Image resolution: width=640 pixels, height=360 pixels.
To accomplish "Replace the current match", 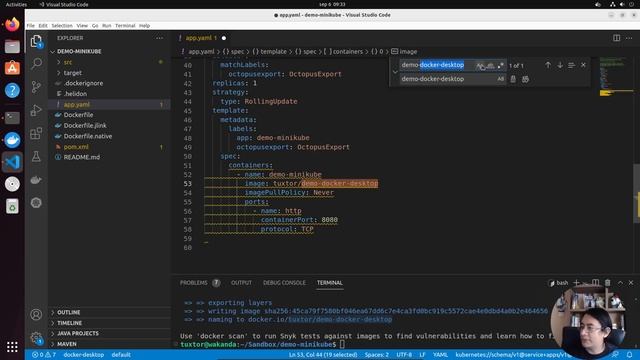I will pos(513,79).
